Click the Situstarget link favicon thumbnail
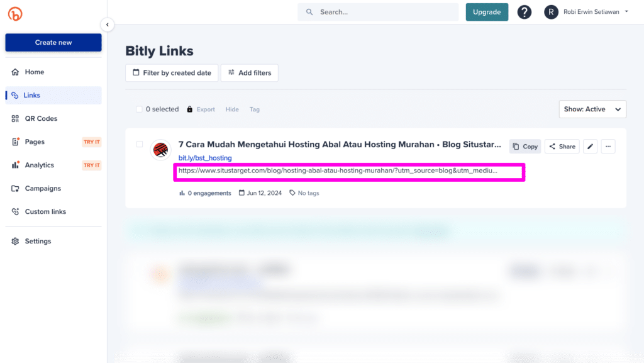This screenshot has height=363, width=644. (x=160, y=150)
